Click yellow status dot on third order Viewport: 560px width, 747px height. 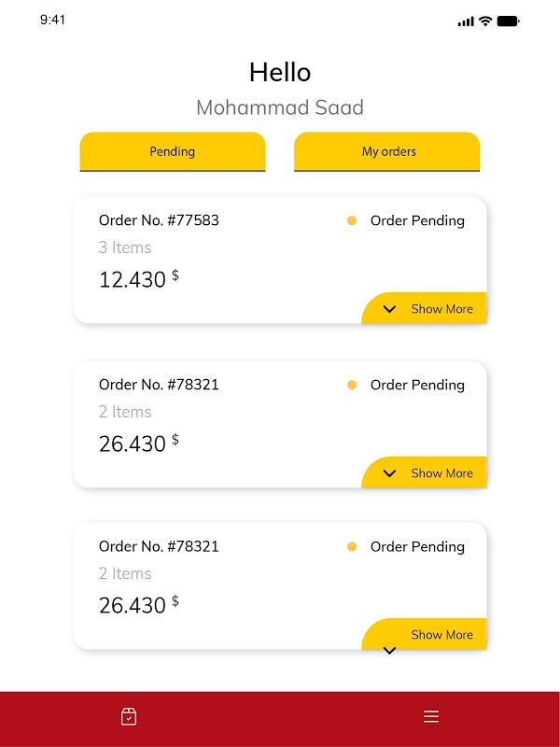pos(352,547)
